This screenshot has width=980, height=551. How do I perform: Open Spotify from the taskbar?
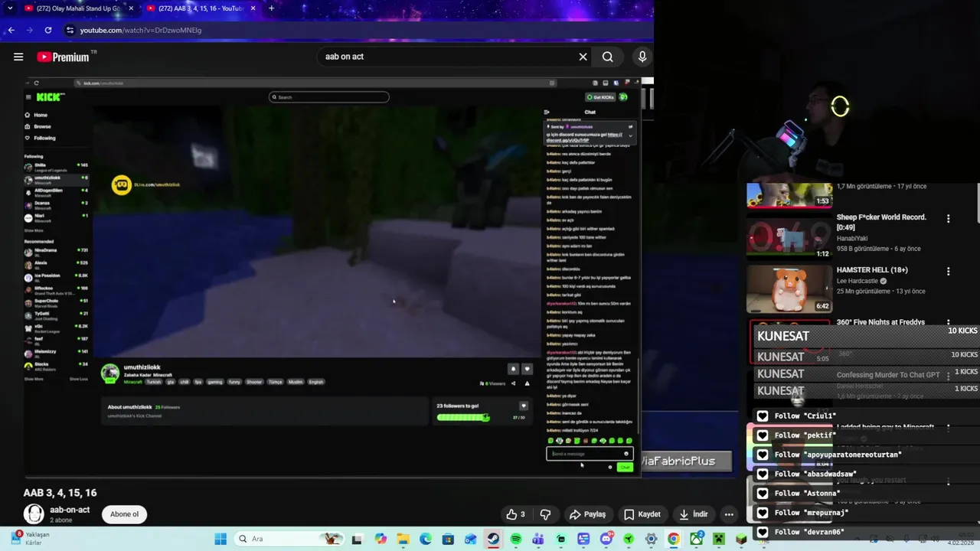(516, 539)
